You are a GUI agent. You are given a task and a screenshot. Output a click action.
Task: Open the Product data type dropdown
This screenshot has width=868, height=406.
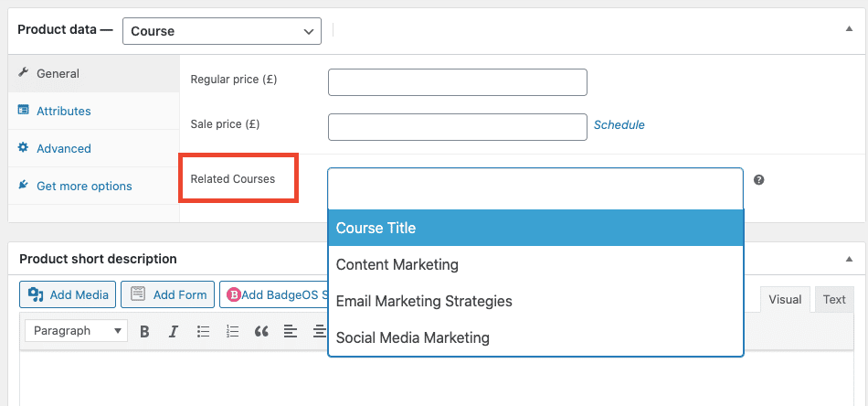pos(221,31)
